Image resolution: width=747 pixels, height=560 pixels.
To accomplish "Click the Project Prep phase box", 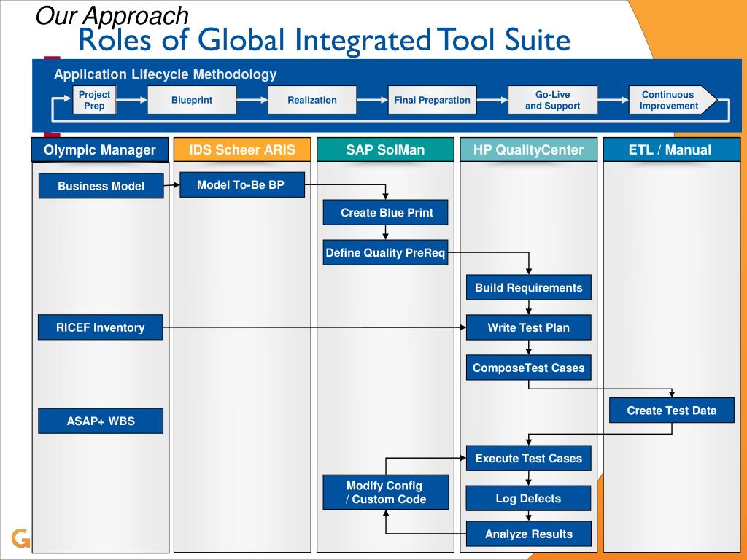I will pyautogui.click(x=94, y=100).
